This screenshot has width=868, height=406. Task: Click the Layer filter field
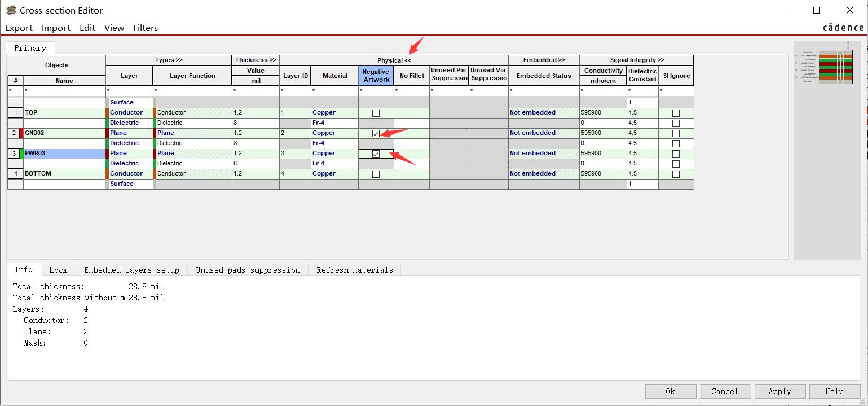click(129, 91)
